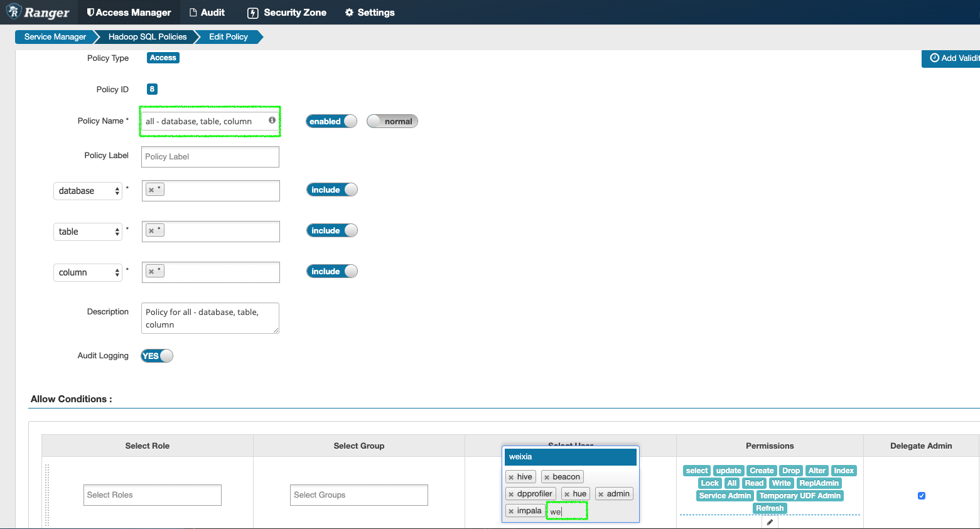Screen dimensions: 980x529
Task: Click the Write permission tag
Action: coord(782,483)
